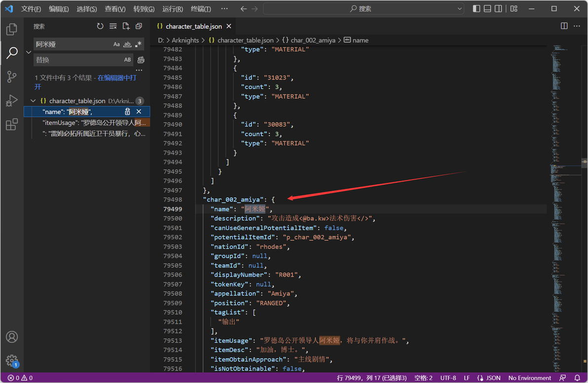Open the 选择(S) menu
This screenshot has width=588, height=383.
(87, 8)
